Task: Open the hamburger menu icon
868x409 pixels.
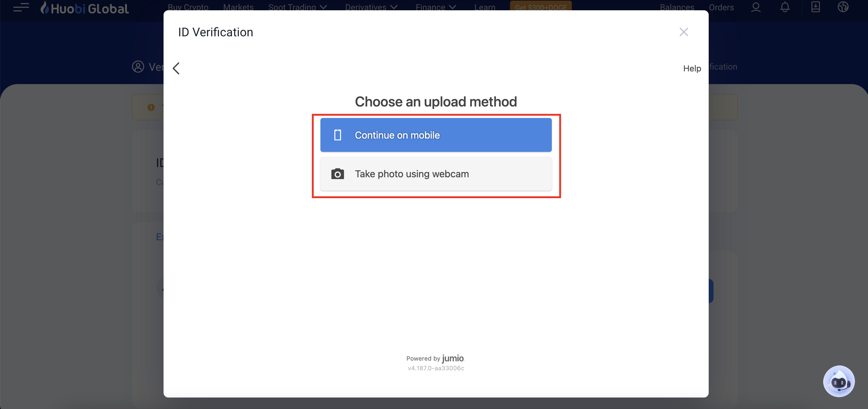Action: coord(21,7)
